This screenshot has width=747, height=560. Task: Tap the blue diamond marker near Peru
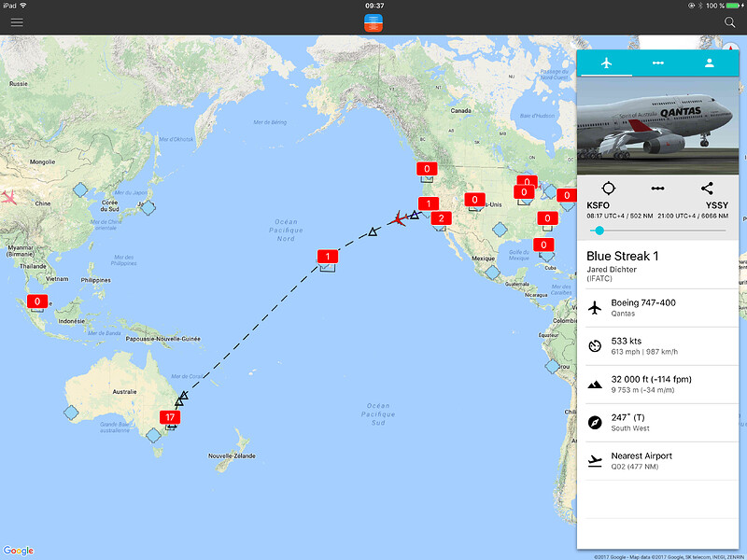tap(552, 366)
